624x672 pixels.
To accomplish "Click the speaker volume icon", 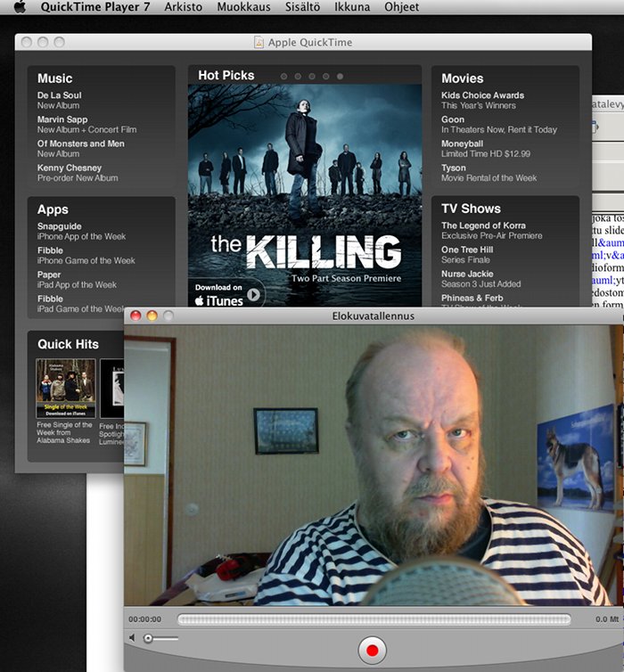I will (x=132, y=638).
